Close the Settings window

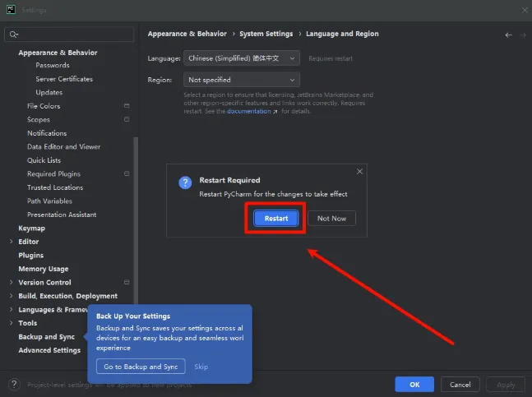click(525, 10)
